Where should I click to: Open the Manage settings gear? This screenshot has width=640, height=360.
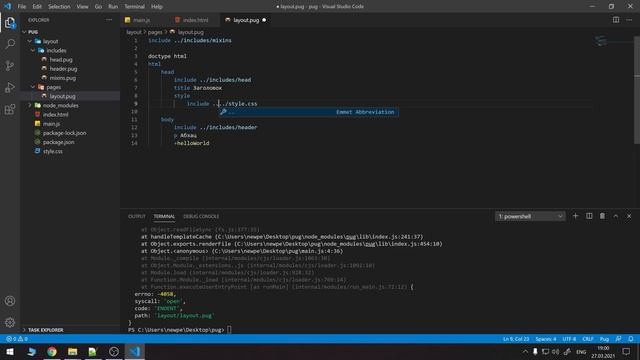(x=10, y=322)
